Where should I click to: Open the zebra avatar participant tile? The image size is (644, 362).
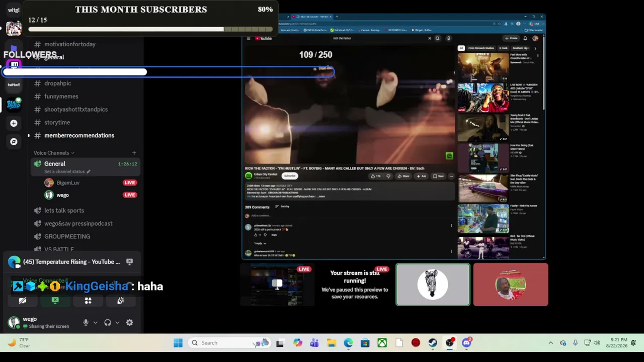(x=433, y=285)
